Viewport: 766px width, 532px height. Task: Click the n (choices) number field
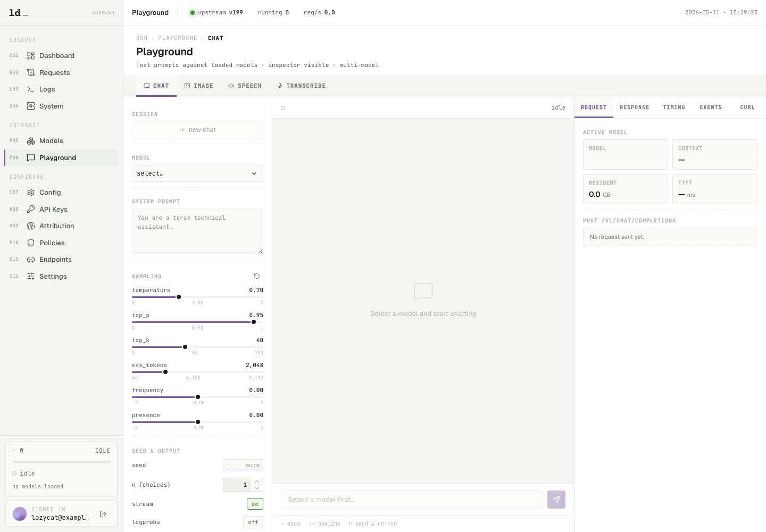[237, 485]
